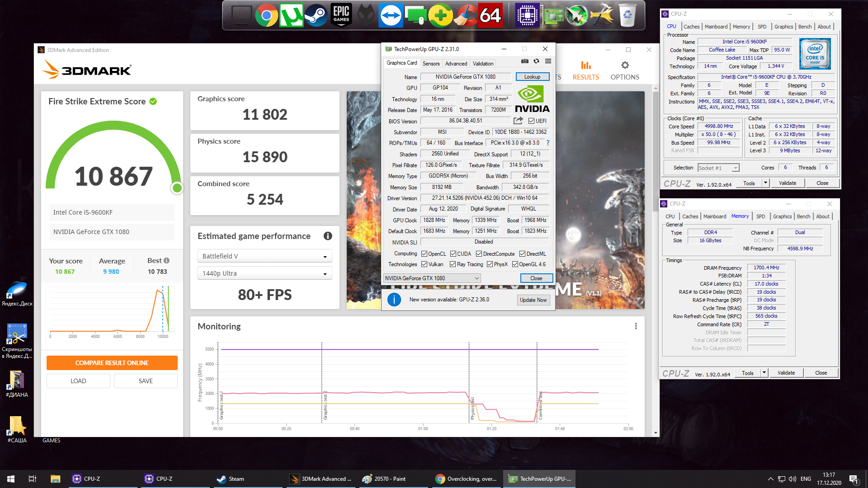The height and width of the screenshot is (488, 868).
Task: Open 3DMark RESULTS section
Action: pyautogui.click(x=586, y=71)
